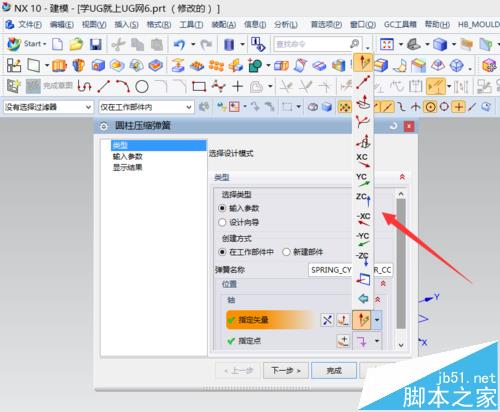Open the undo history dropdown arrow
This screenshot has height=412, width=500.
coord(193,44)
